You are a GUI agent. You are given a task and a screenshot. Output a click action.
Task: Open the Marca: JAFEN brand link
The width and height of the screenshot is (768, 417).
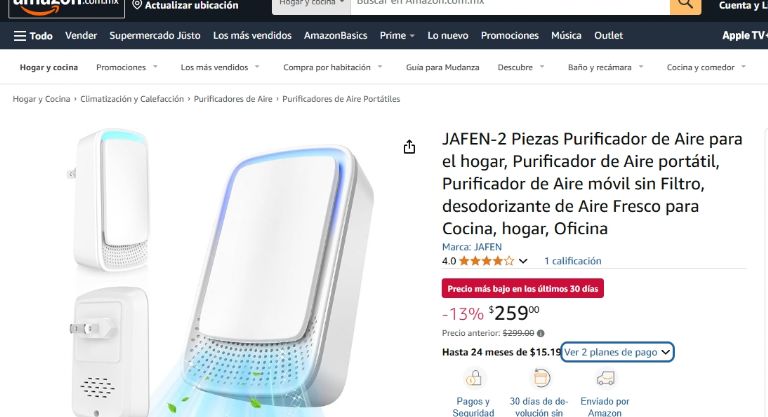[x=472, y=247]
